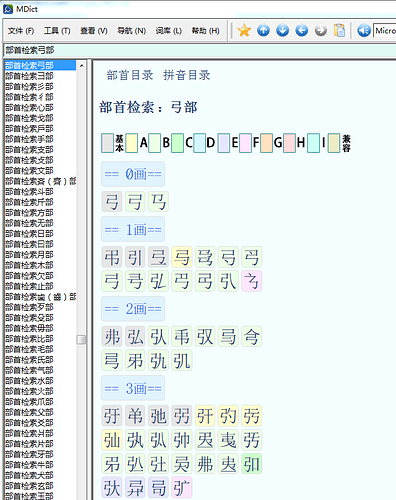Select 部首检索斤部 in the list
Image resolution: width=396 pixels, height=500 pixels.
[x=40, y=202]
